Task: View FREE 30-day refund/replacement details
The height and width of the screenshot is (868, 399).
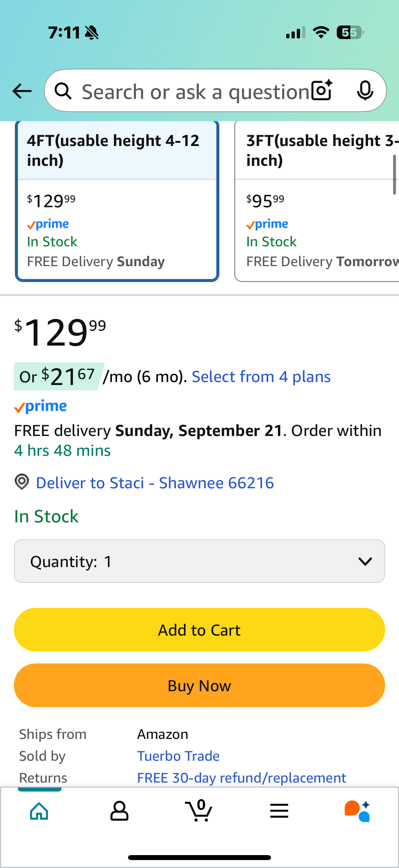Action: tap(242, 778)
